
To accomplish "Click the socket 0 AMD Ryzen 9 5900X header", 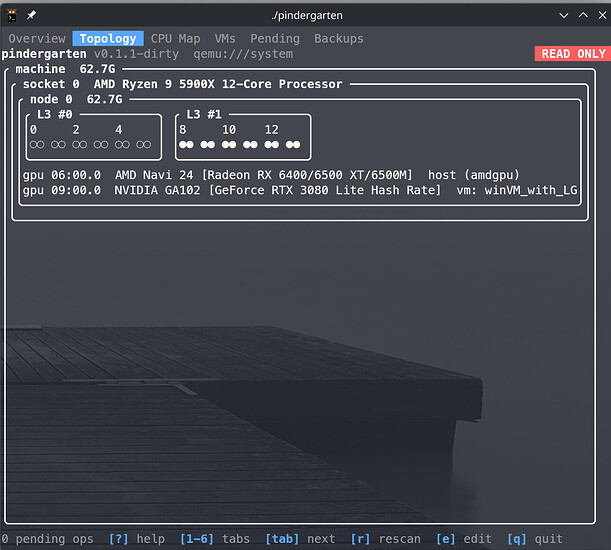I will coord(182,84).
